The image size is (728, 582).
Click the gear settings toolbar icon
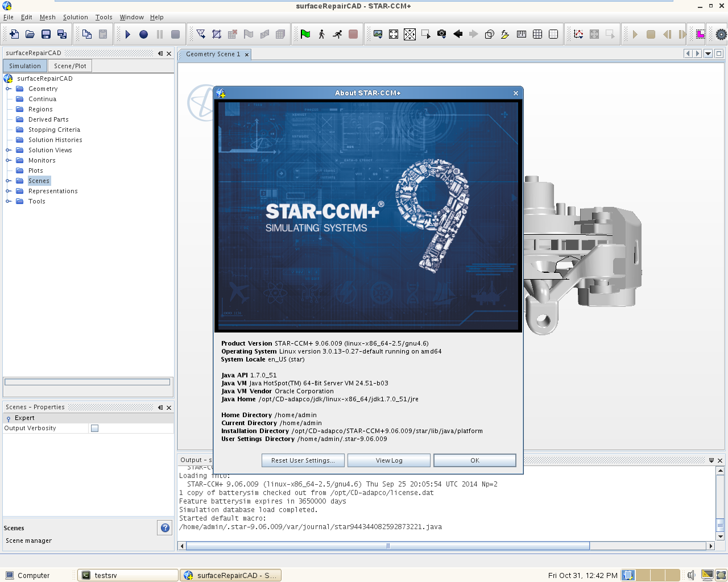tap(721, 34)
